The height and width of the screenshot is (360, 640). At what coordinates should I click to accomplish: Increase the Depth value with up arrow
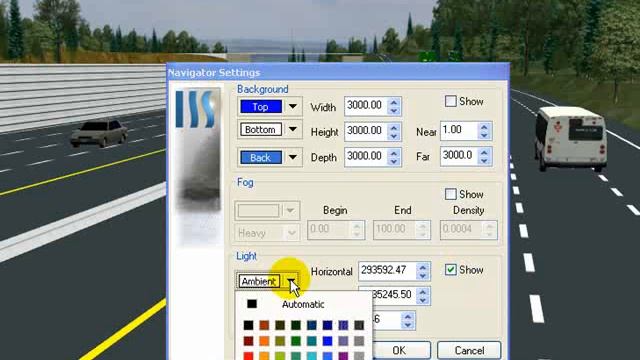pyautogui.click(x=394, y=153)
